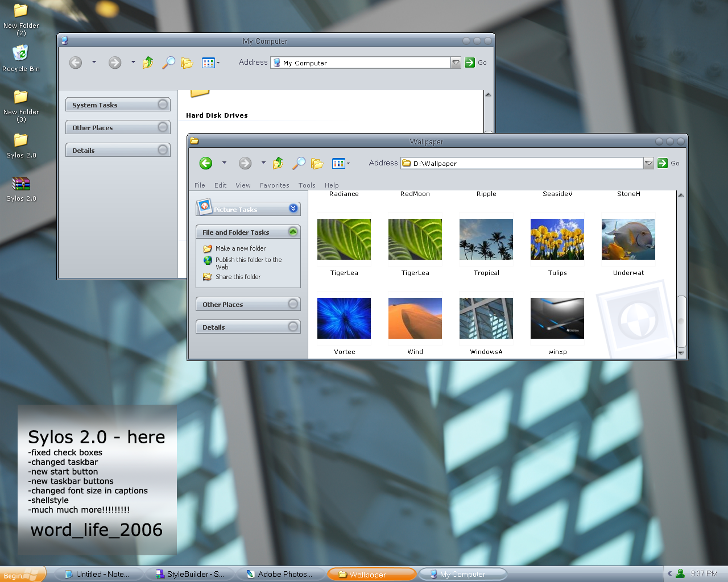Expand System Tasks in My Computer
The height and width of the screenshot is (582, 728).
click(x=163, y=105)
